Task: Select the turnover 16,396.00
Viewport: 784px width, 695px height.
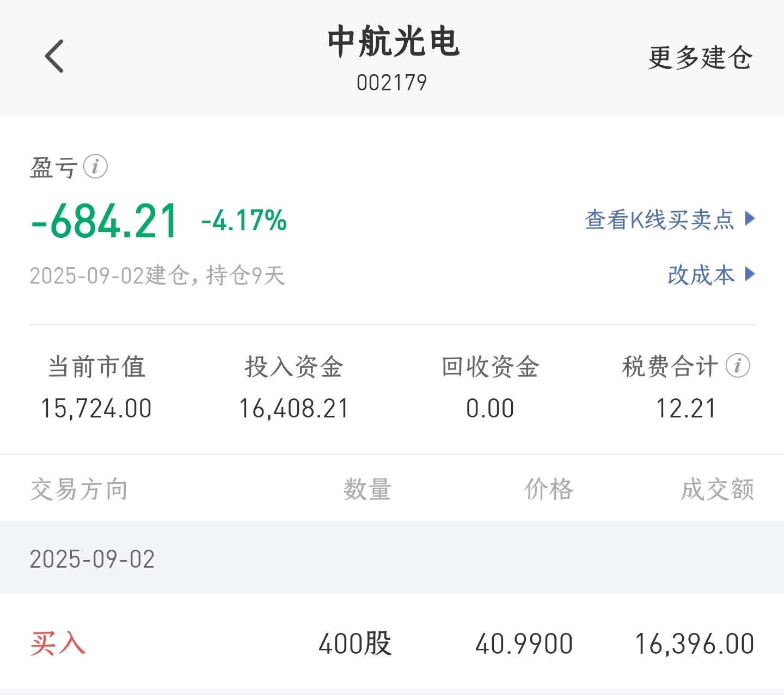Action: 695,644
